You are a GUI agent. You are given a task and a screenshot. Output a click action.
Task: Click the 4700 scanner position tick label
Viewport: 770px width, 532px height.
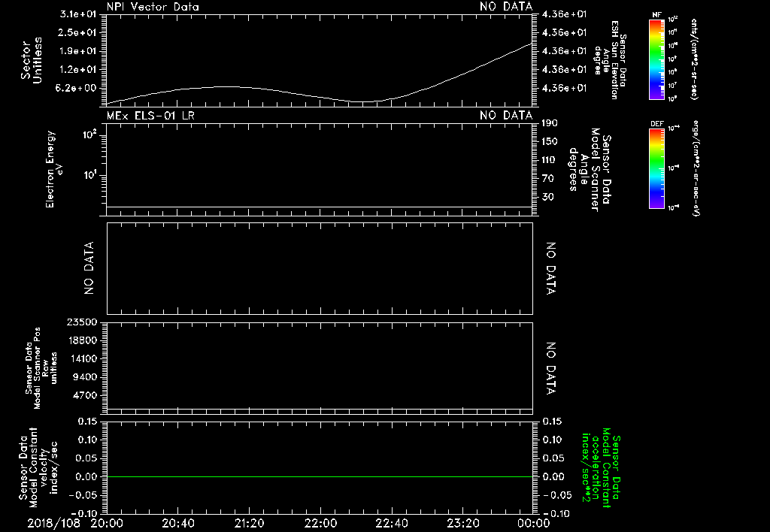coord(84,395)
